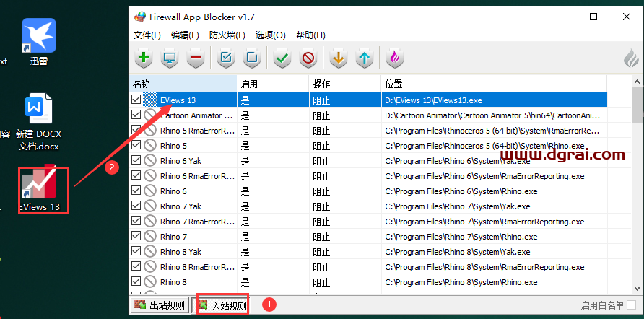The height and width of the screenshot is (319, 644).
Task: Click the Rhino 6\System\Rhino.exe path cell
Action: 461,191
